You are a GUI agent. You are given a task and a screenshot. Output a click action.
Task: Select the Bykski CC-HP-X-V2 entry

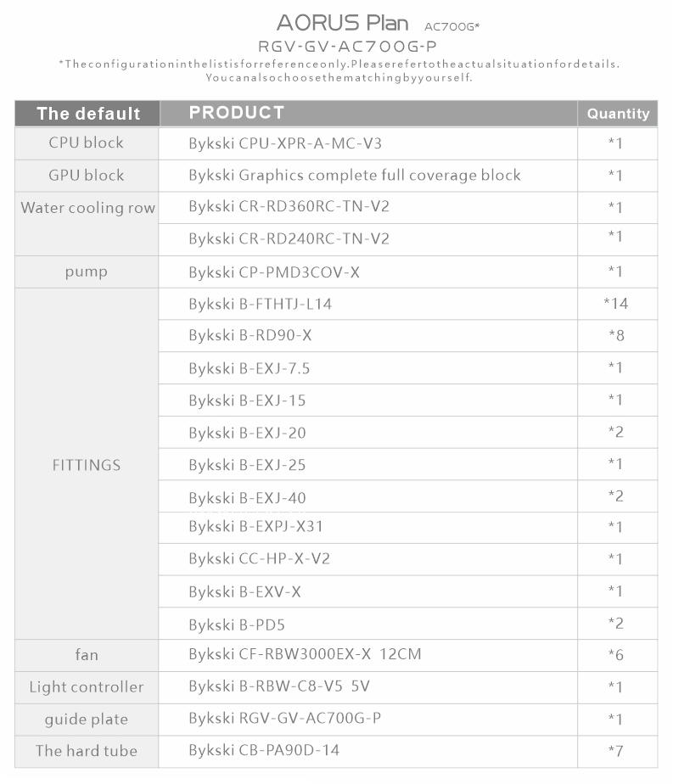pos(259,558)
